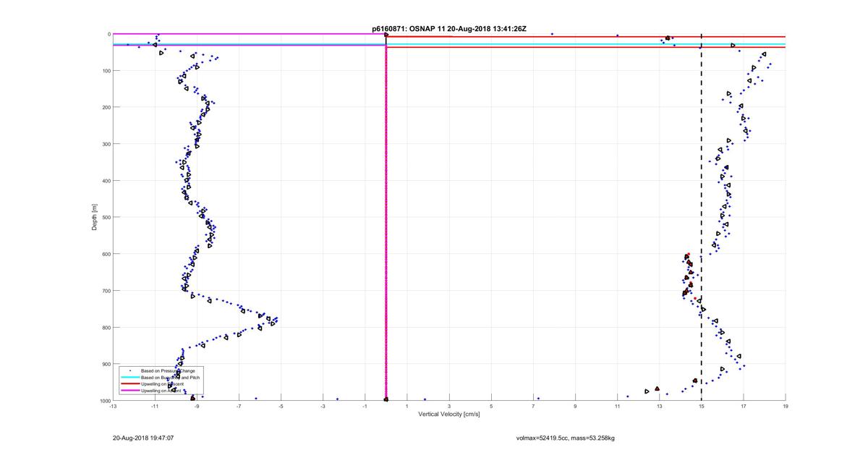Image resolution: width=868 pixels, height=450 pixels.
Task: Click the 'Vertical Velocity [cm/s]' x-axis label
Action: click(x=449, y=415)
